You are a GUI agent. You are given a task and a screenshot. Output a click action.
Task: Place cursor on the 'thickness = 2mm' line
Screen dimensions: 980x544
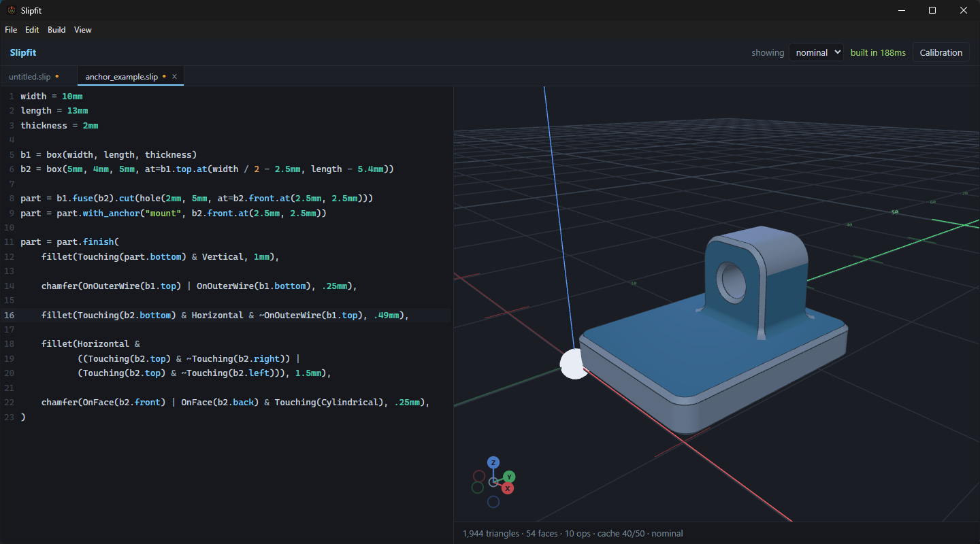(x=59, y=125)
